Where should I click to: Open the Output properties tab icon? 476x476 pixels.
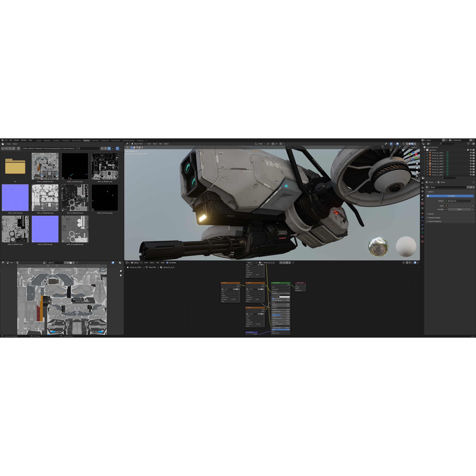pos(423,192)
